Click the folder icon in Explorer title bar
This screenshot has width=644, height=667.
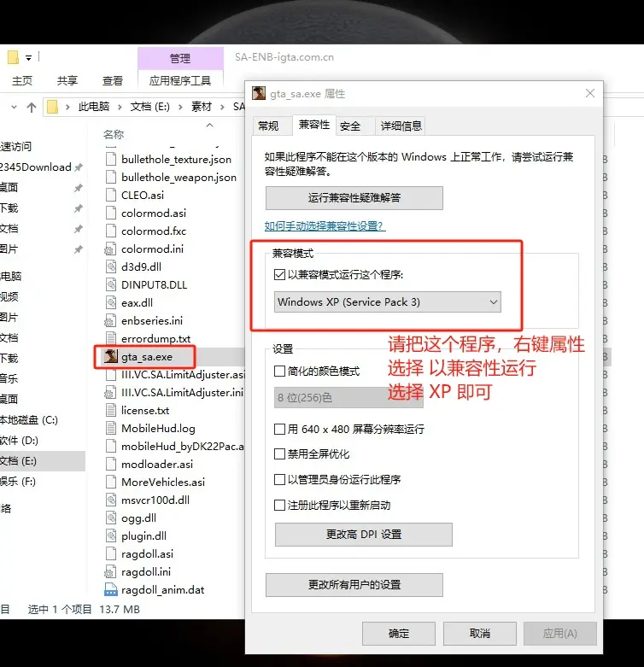point(13,57)
